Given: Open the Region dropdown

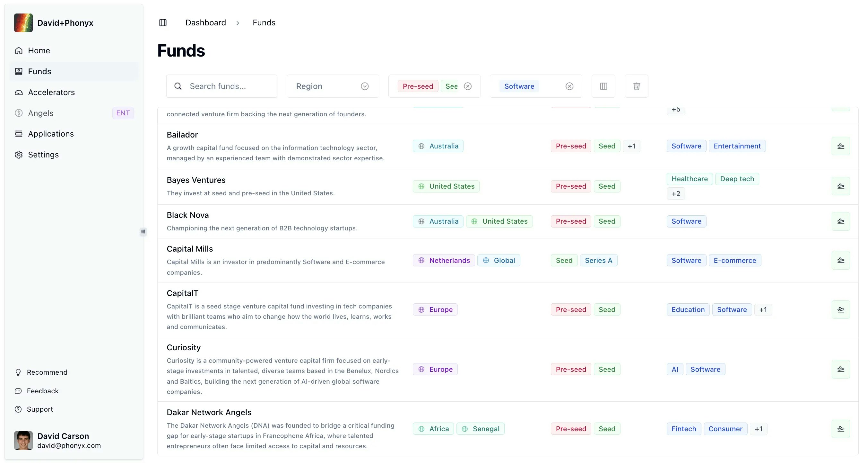Looking at the screenshot, I should tap(333, 86).
